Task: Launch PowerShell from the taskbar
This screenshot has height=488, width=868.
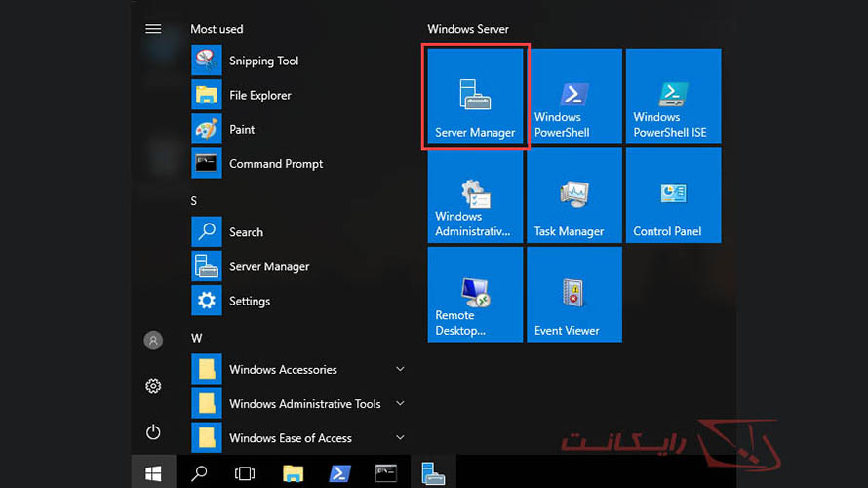Action: tap(339, 473)
